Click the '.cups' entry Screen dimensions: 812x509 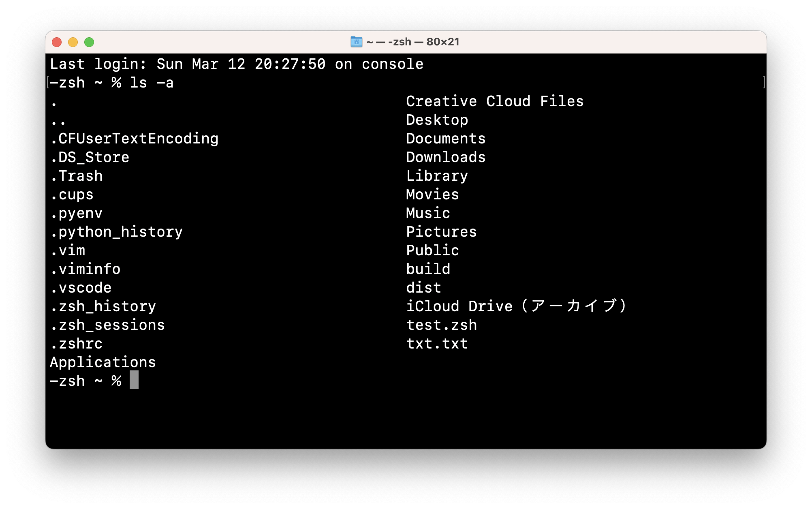pos(72,195)
